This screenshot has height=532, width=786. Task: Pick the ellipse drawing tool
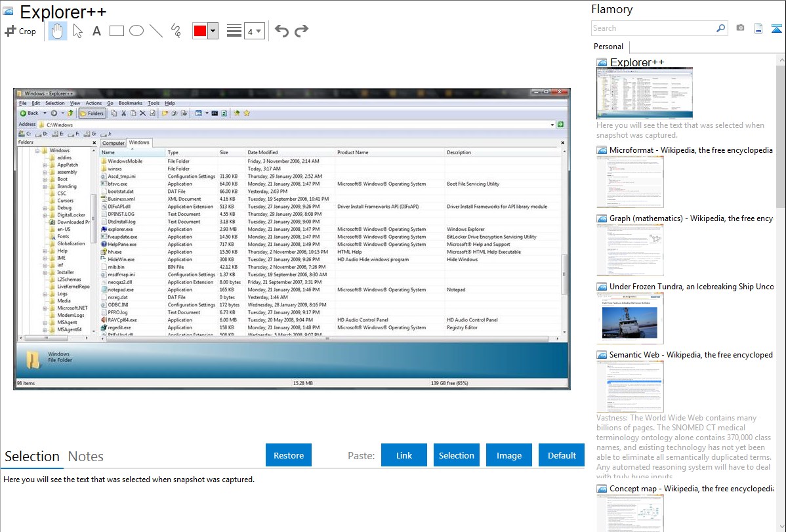click(x=136, y=31)
